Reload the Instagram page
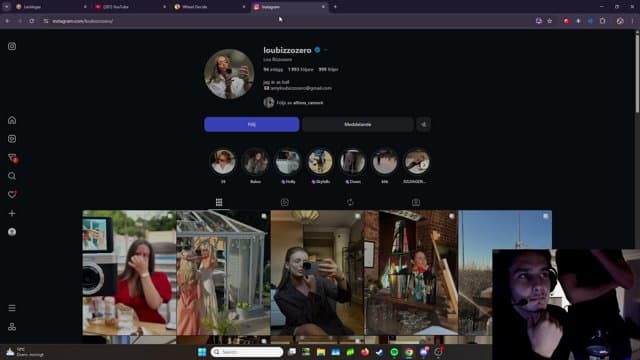 coord(31,21)
